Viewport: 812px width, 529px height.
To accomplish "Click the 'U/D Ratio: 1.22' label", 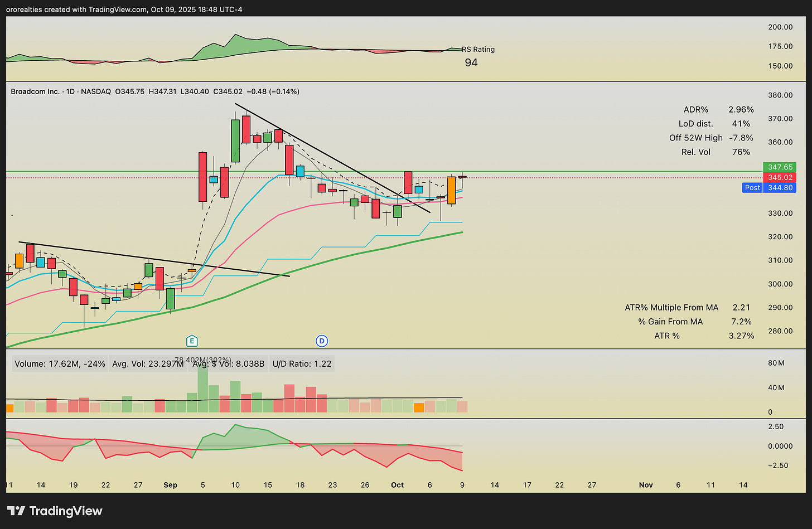I will coord(302,364).
